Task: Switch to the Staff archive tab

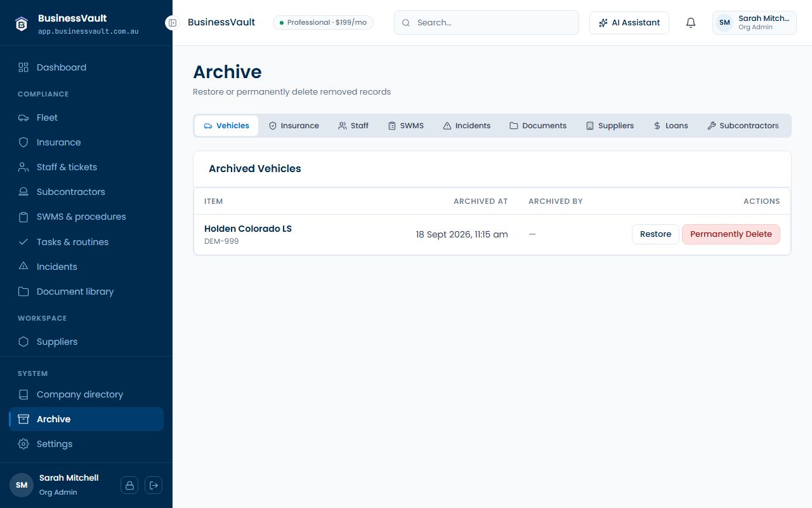Action: (353, 126)
